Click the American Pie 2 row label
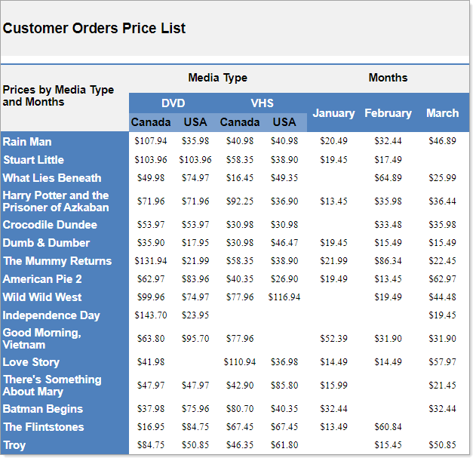The height and width of the screenshot is (461, 476). click(42, 279)
